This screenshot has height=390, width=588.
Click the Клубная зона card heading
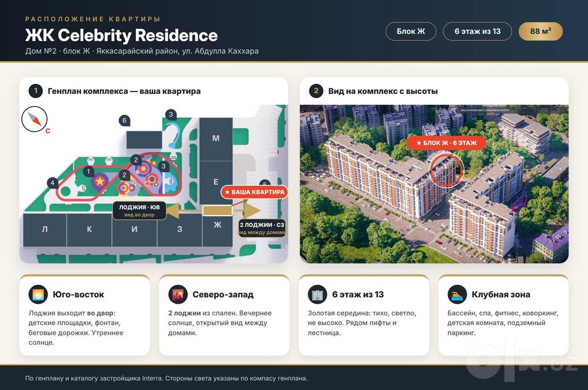tap(501, 294)
